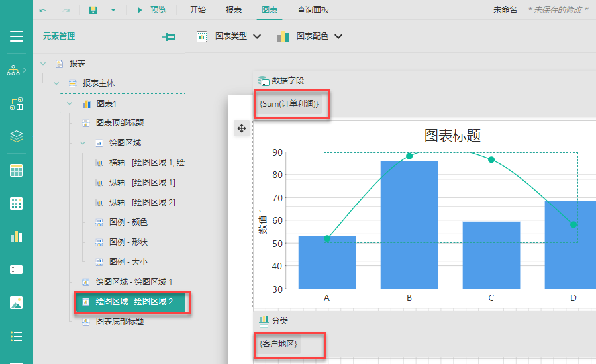The height and width of the screenshot is (364, 596).
Task: Click the 未命名 report name
Action: click(x=505, y=10)
